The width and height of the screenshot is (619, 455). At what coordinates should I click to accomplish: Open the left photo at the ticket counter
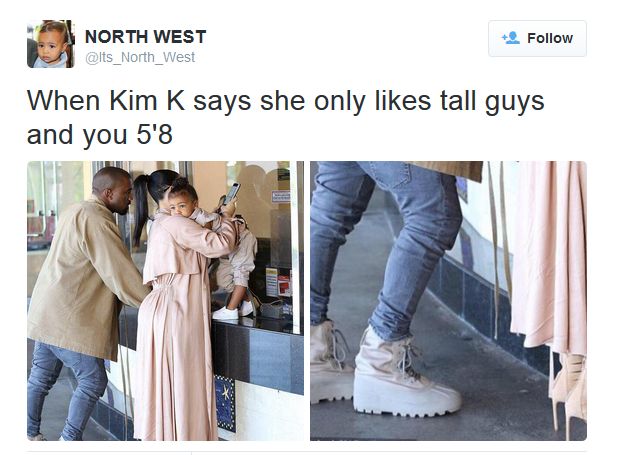pyautogui.click(x=165, y=301)
